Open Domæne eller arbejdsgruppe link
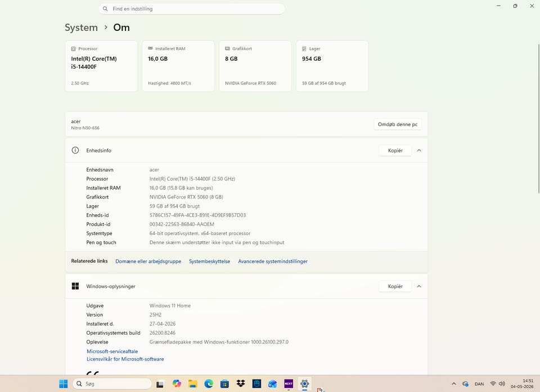This screenshot has height=392, width=540. point(148,262)
